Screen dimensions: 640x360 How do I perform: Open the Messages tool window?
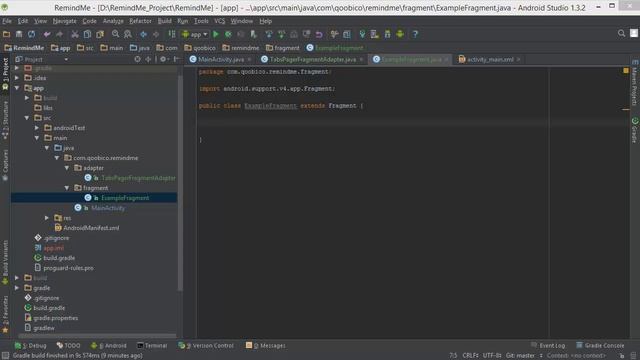tap(266, 345)
